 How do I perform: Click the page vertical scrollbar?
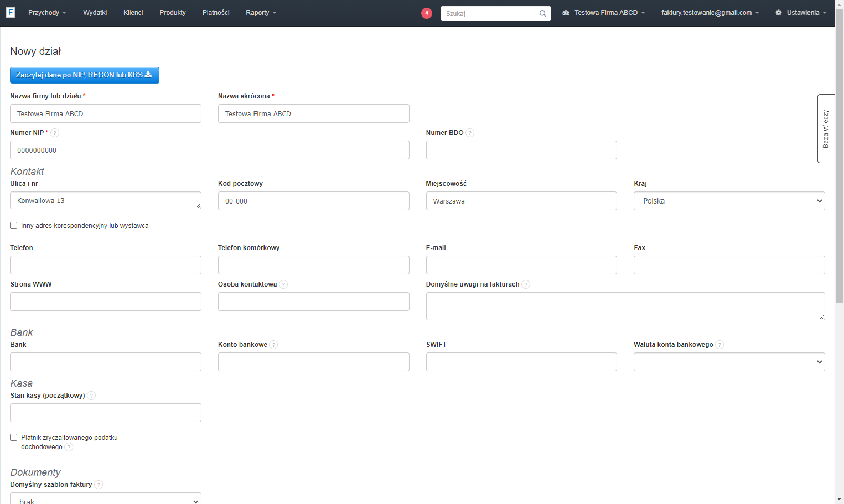tap(839, 155)
